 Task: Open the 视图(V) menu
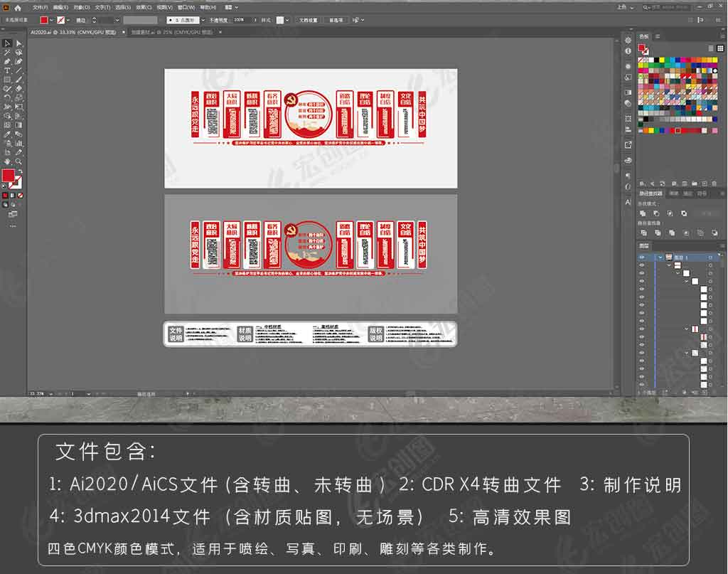pyautogui.click(x=165, y=7)
